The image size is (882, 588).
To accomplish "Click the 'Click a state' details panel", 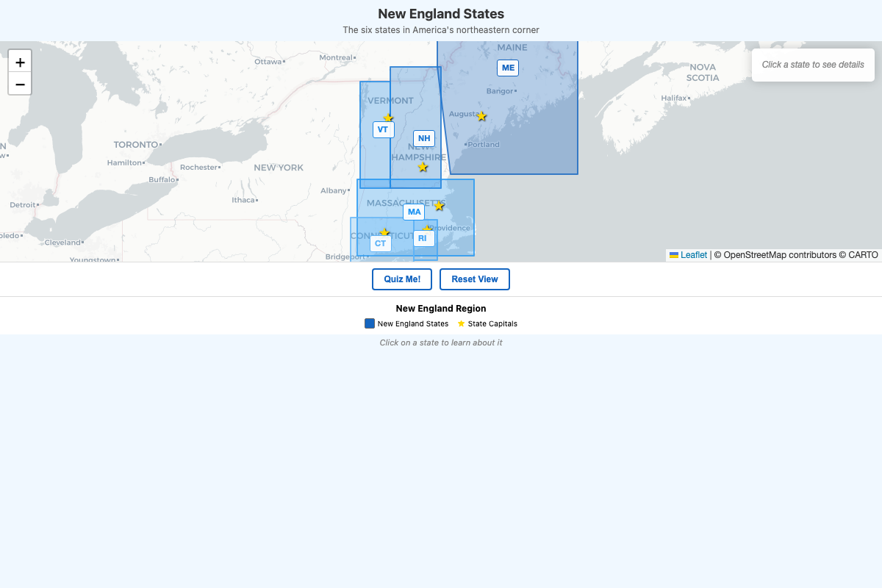I will coord(813,65).
